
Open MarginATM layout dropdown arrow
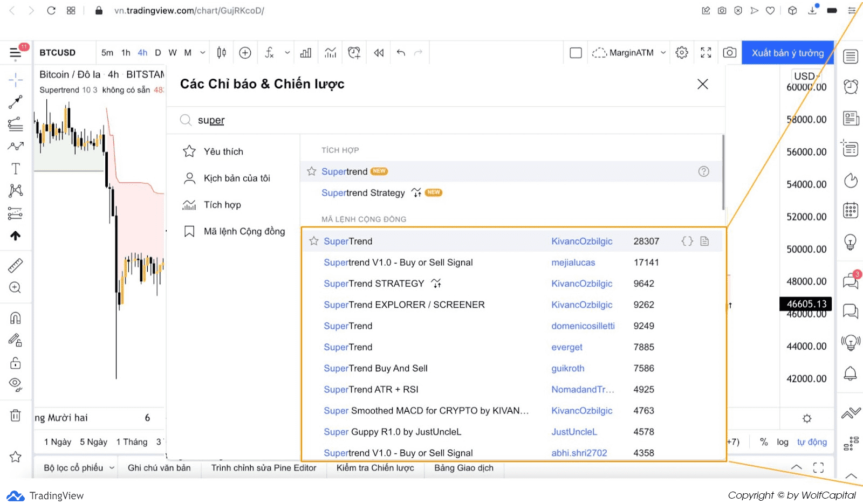tap(663, 52)
